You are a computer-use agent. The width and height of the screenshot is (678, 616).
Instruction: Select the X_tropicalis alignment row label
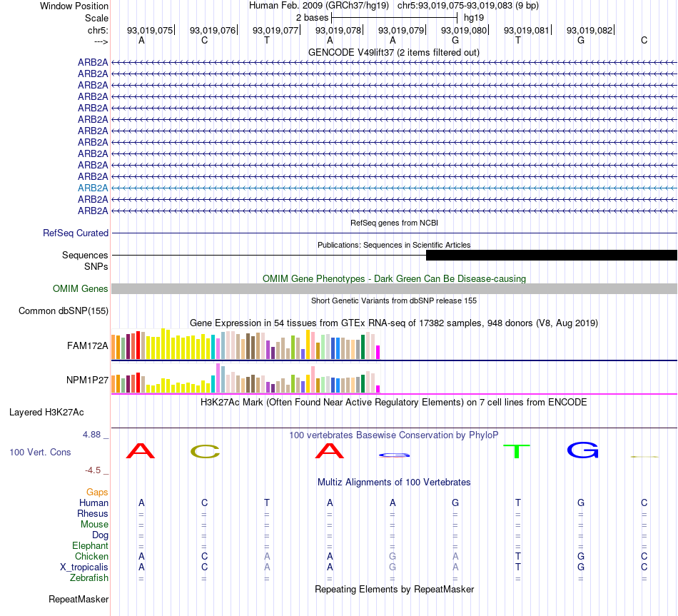(x=84, y=567)
